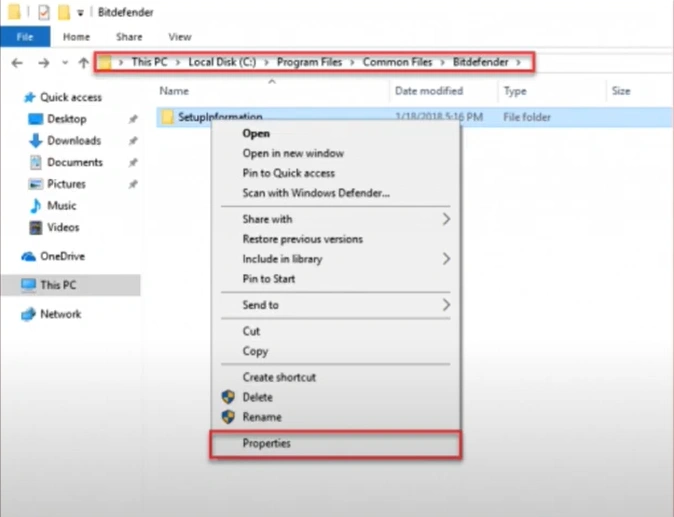Viewport: 674px width, 517px height.
Task: Click the OneDrive cloud icon
Action: pos(28,257)
